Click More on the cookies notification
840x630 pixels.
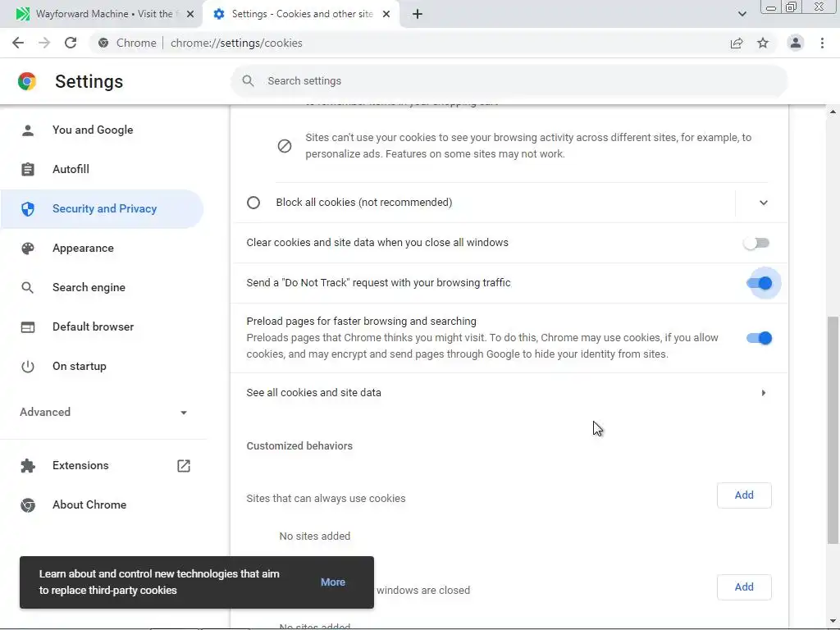click(333, 582)
